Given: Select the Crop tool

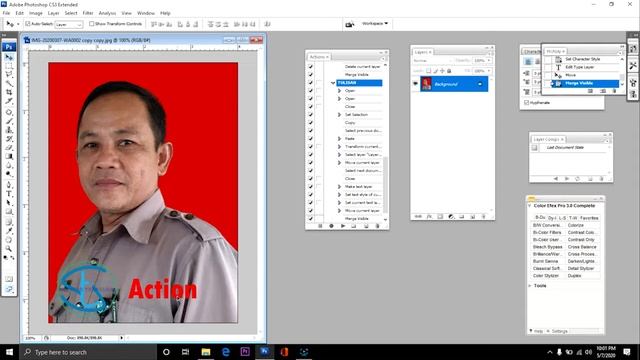Looking at the screenshot, I should pos(9,92).
